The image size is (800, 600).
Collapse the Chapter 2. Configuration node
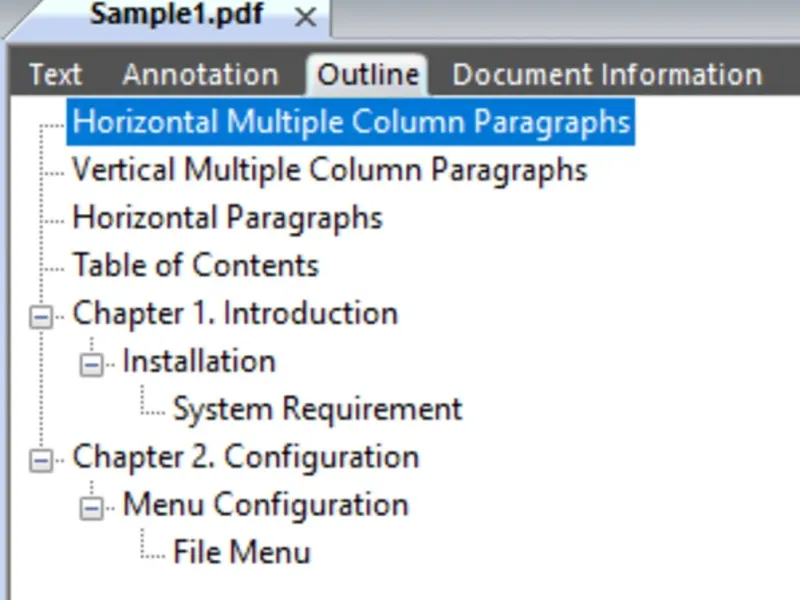41,460
